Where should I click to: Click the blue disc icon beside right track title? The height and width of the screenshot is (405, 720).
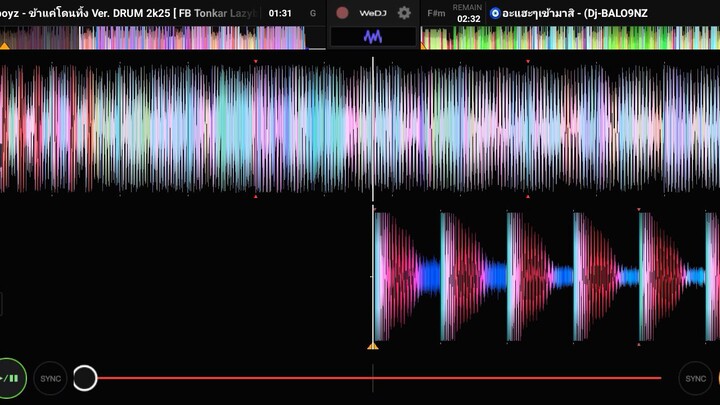[x=495, y=13]
